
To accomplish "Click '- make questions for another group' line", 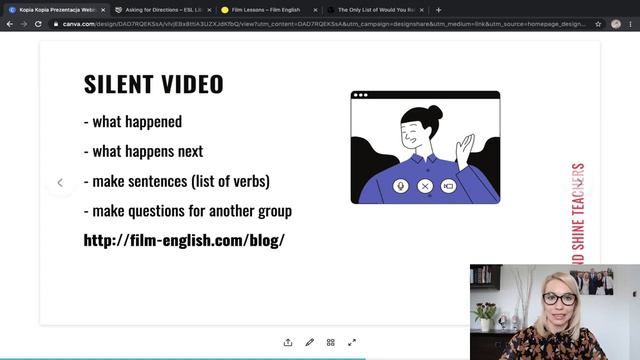I will [188, 211].
